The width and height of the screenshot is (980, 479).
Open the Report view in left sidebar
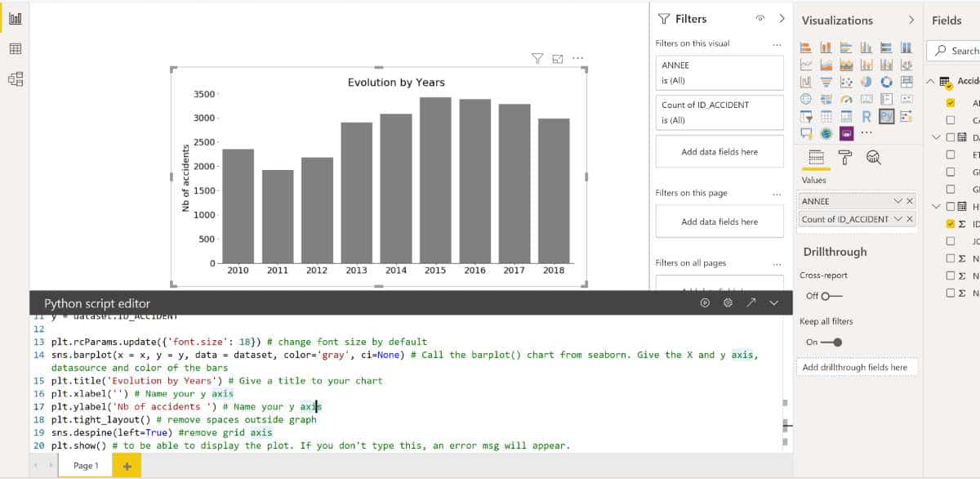point(15,18)
